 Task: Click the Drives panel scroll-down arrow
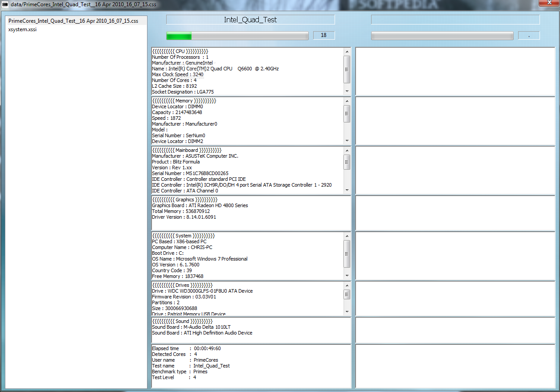pyautogui.click(x=347, y=312)
